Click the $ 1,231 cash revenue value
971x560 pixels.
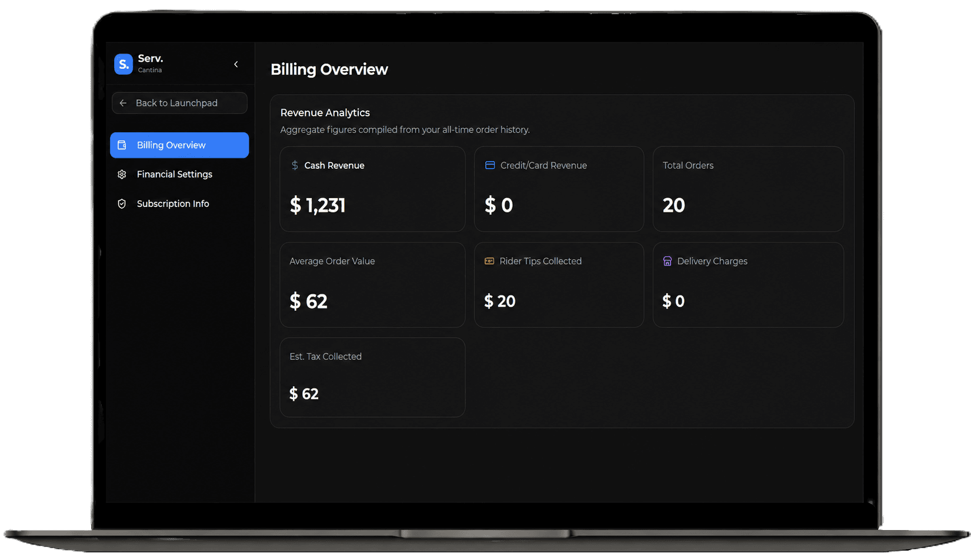[318, 205]
